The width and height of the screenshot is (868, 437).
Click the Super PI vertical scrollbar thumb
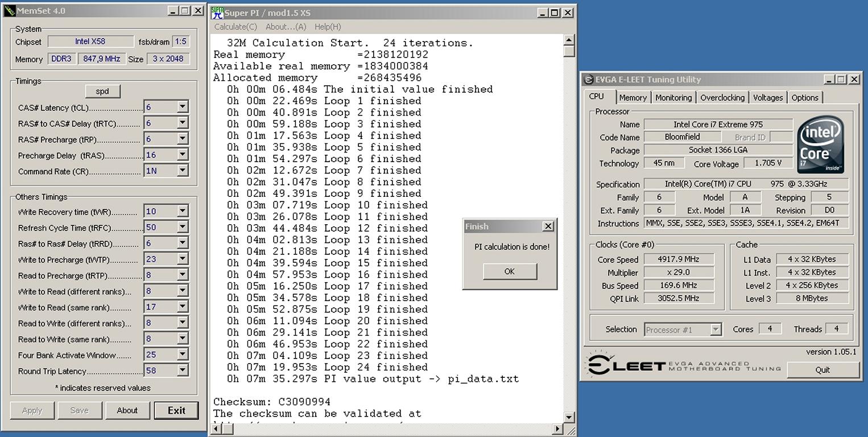point(569,51)
